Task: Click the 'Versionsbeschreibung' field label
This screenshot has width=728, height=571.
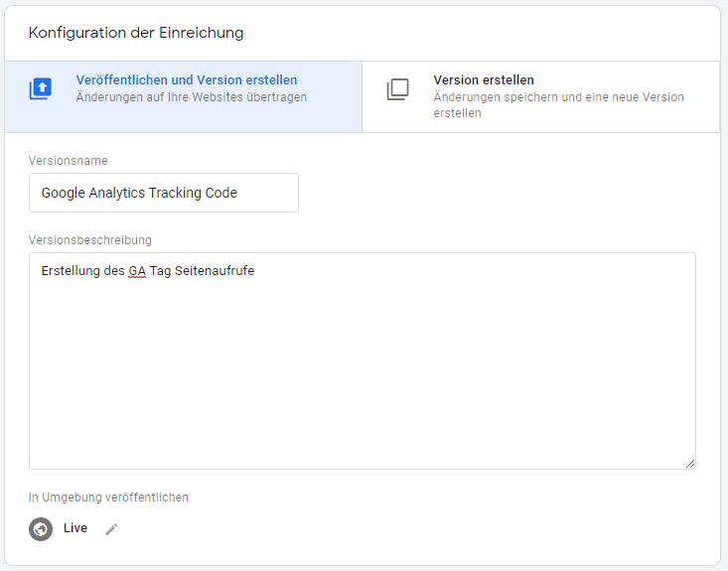Action: (x=90, y=240)
